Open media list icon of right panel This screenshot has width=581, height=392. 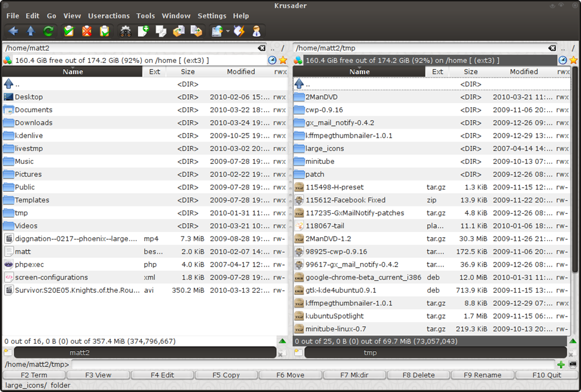[298, 60]
